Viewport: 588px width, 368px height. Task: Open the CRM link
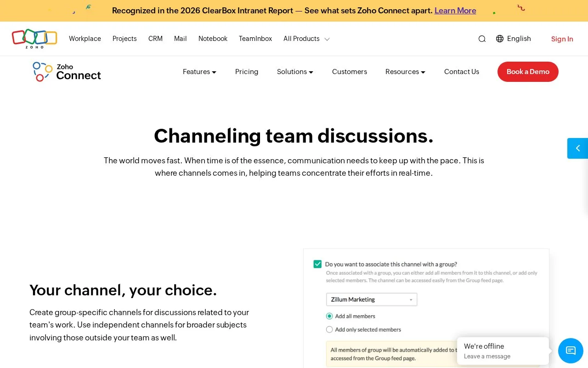tap(155, 39)
